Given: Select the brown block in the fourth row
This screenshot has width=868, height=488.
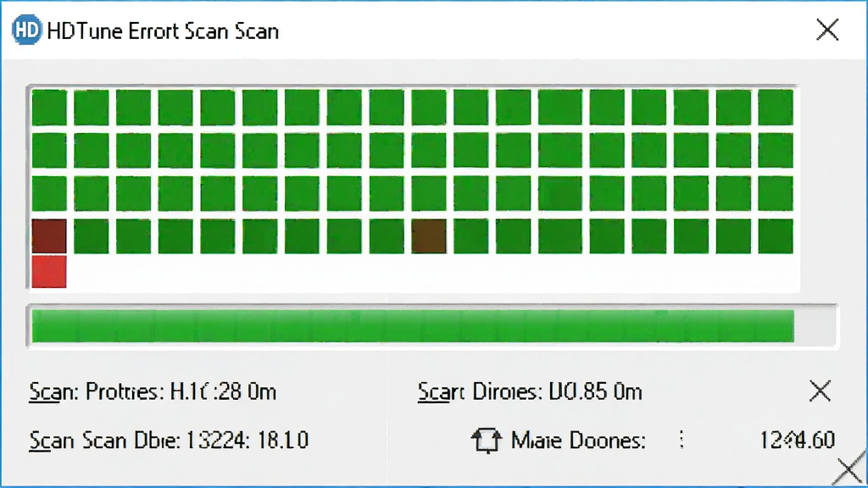Looking at the screenshot, I should pos(428,236).
